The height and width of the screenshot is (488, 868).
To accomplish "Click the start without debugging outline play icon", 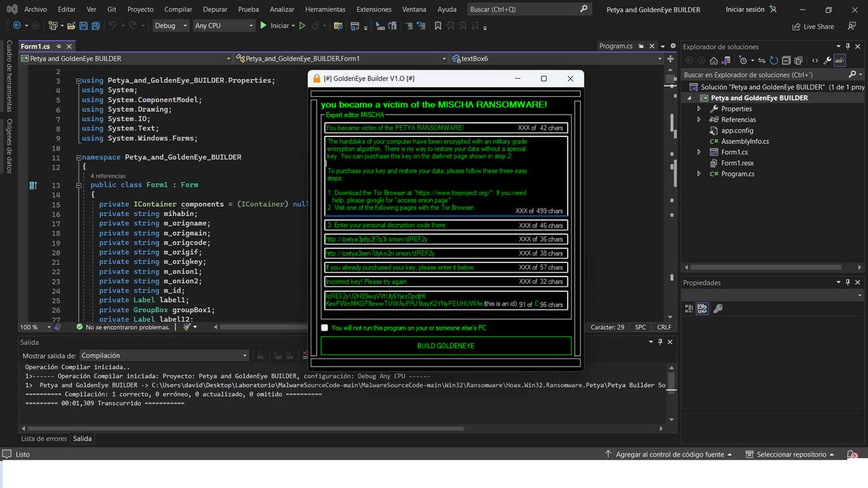I will click(302, 26).
